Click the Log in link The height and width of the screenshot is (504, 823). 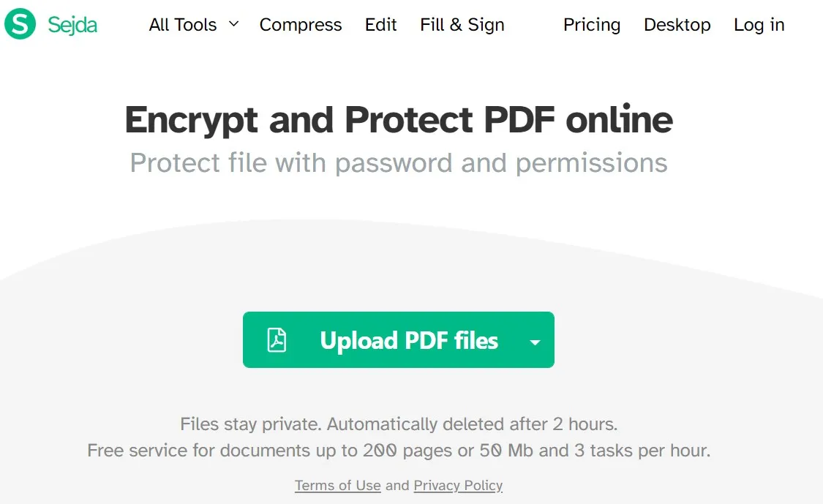click(x=759, y=25)
